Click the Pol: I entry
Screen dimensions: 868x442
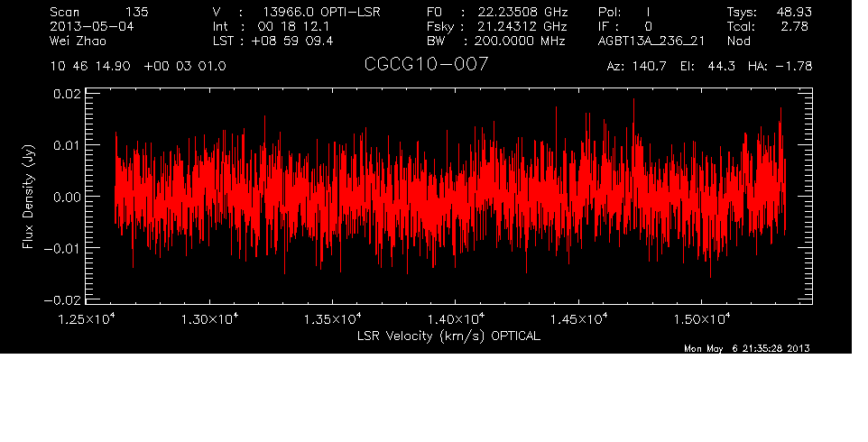click(x=623, y=12)
